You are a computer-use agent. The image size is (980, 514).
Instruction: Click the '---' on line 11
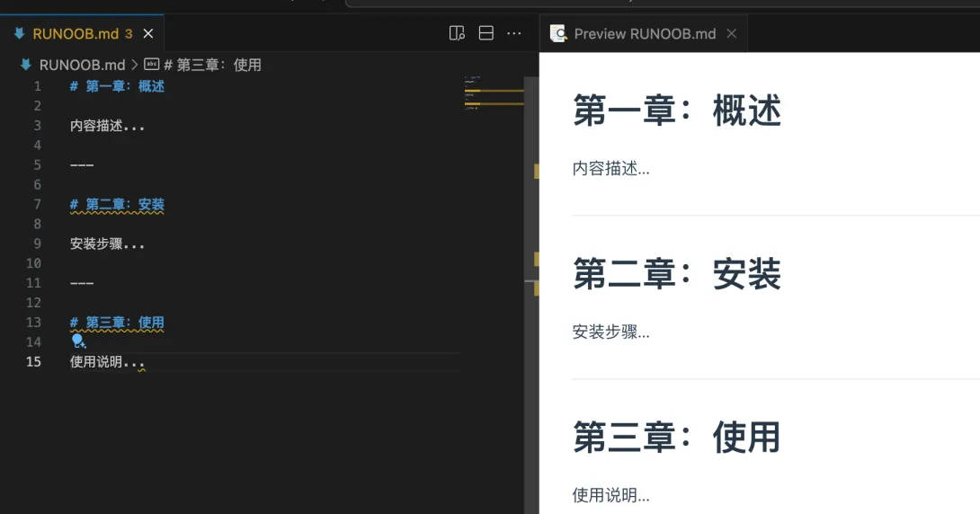click(x=82, y=283)
